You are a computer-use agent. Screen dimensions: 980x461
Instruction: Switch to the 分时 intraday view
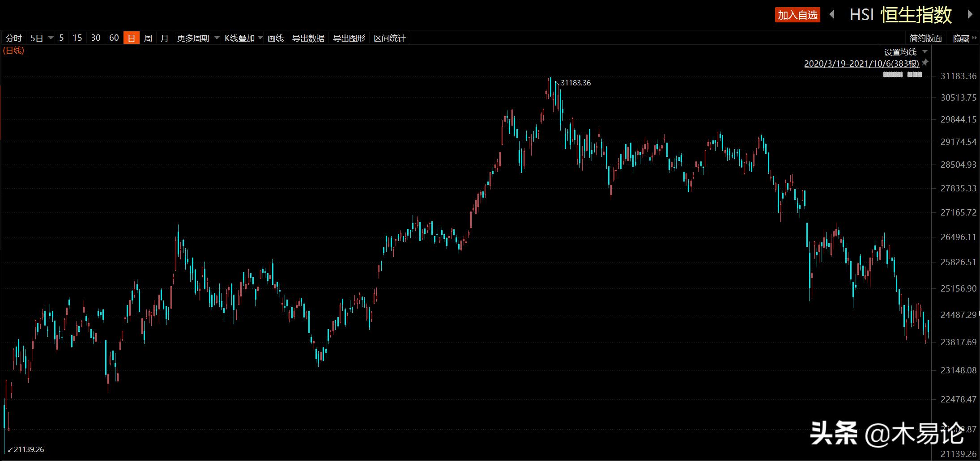point(13,38)
